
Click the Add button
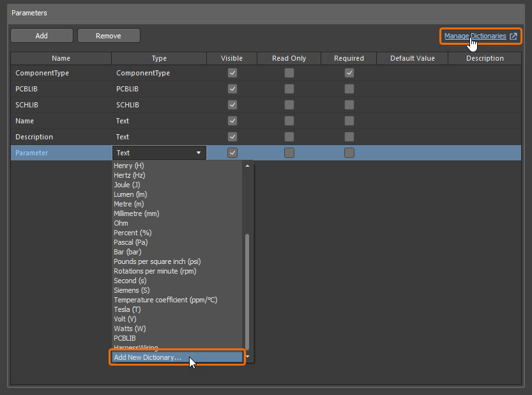click(x=42, y=36)
